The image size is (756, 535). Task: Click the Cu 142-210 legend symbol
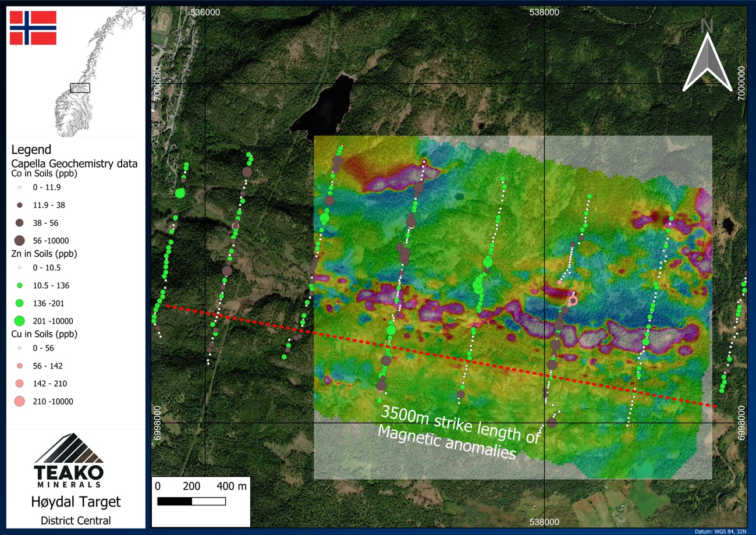(19, 383)
